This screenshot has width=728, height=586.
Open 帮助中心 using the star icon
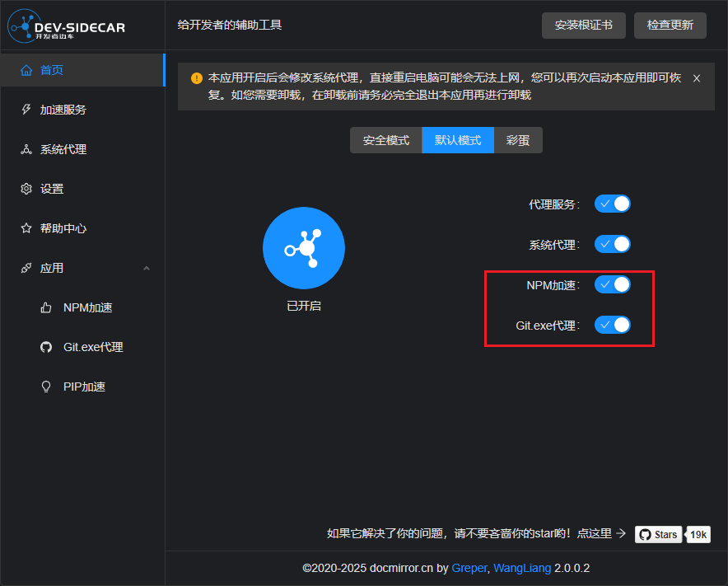(x=26, y=227)
